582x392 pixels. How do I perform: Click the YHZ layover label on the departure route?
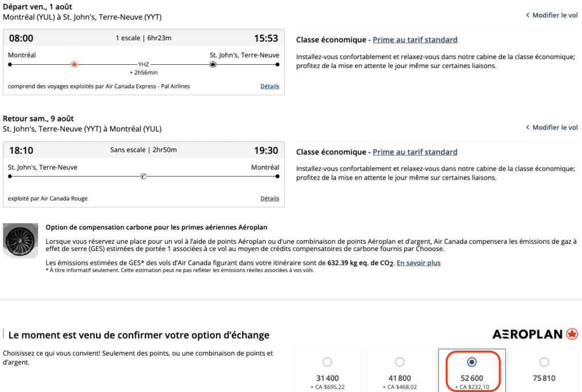click(x=143, y=65)
